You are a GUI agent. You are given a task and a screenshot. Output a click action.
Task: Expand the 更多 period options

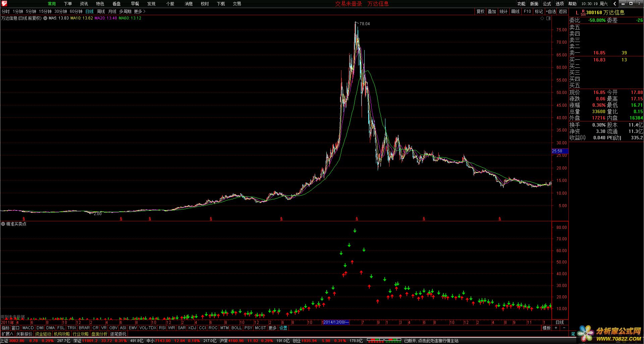[140, 11]
